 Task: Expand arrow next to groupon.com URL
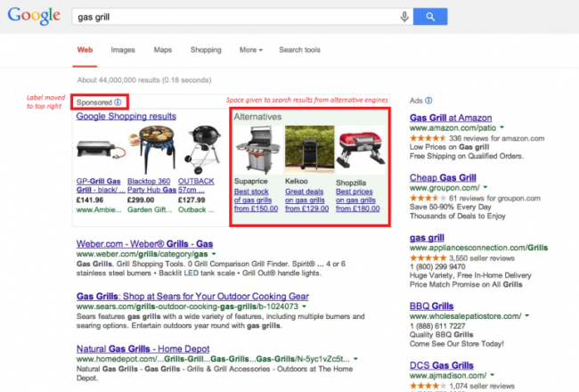tap(485, 188)
